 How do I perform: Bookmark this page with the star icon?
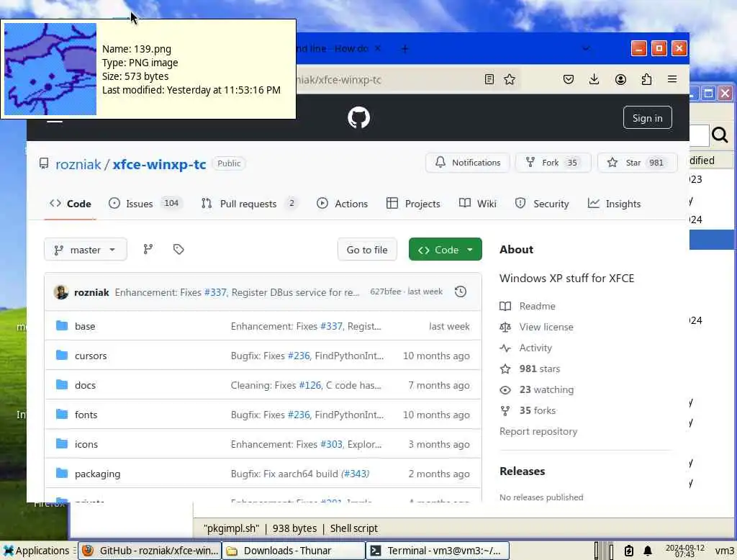click(510, 79)
